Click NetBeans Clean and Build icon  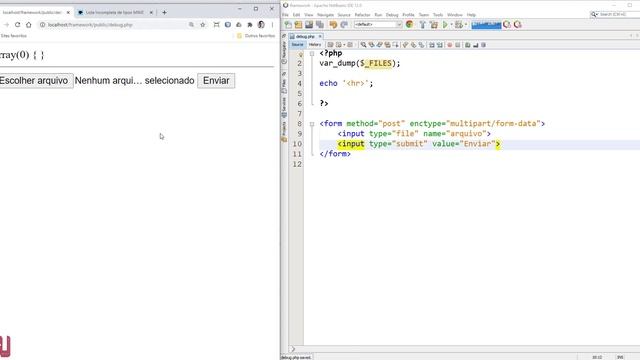click(x=434, y=24)
